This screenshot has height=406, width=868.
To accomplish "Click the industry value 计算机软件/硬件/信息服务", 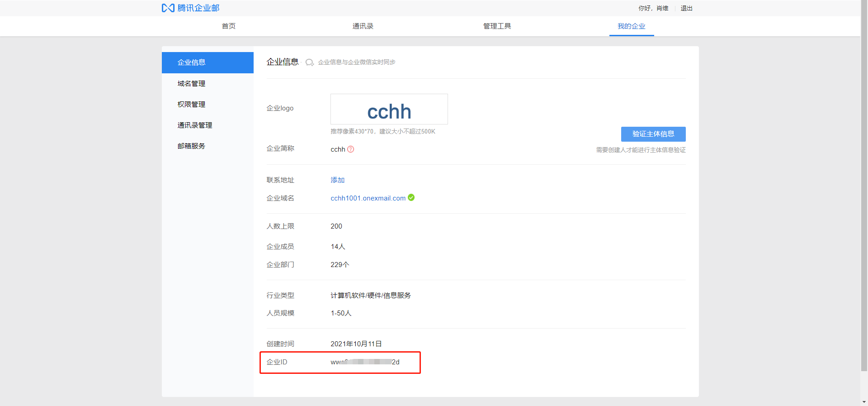I will coord(371,296).
